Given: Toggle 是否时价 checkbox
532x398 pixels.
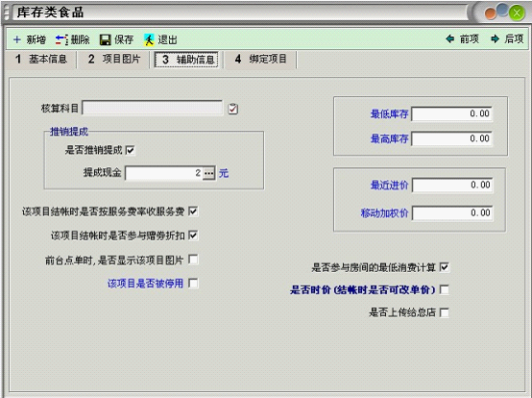Looking at the screenshot, I should click(444, 289).
